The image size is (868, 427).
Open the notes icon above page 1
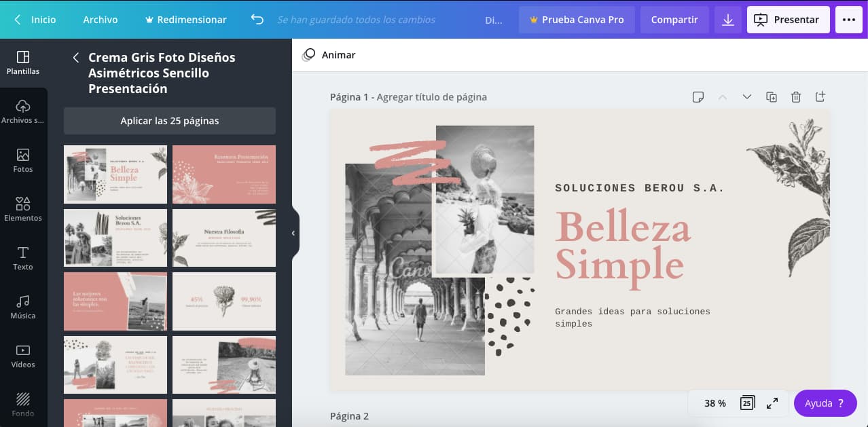(x=698, y=97)
